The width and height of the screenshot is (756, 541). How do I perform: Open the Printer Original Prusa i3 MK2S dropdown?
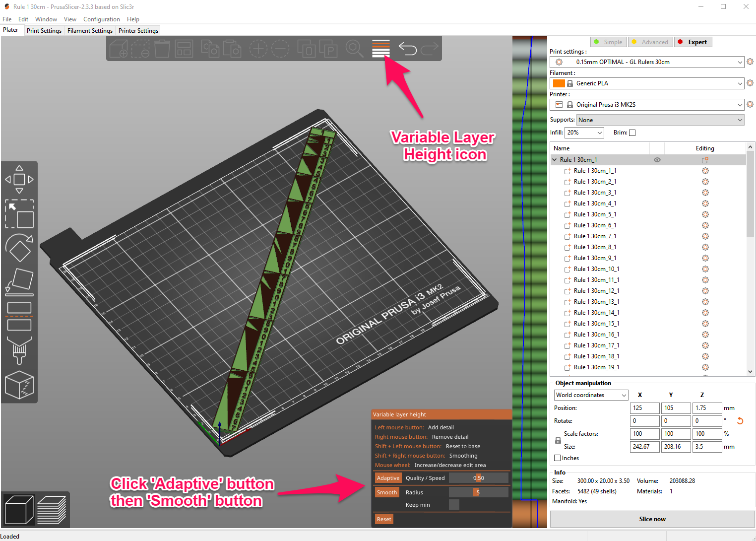tap(647, 105)
